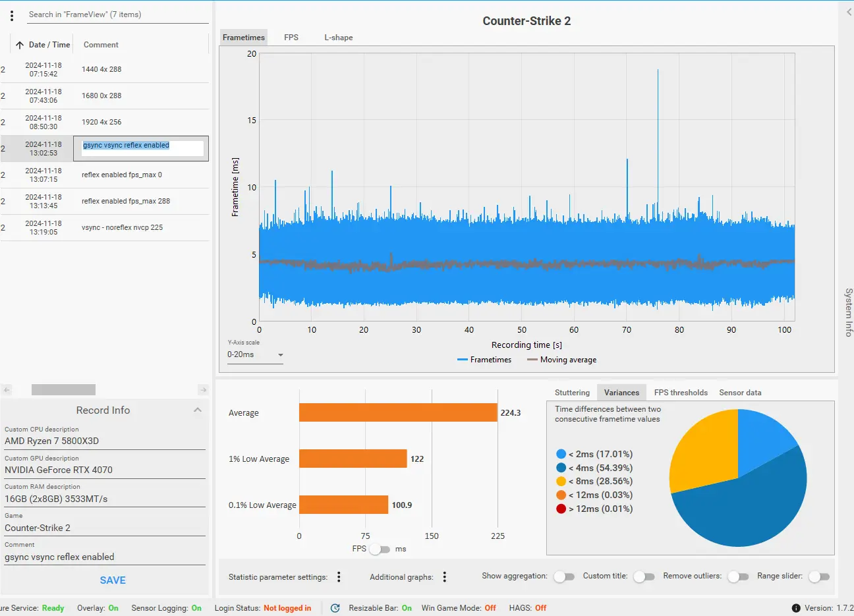The height and width of the screenshot is (616, 854).
Task: Edit the Custom CPU description field
Action: coord(105,441)
